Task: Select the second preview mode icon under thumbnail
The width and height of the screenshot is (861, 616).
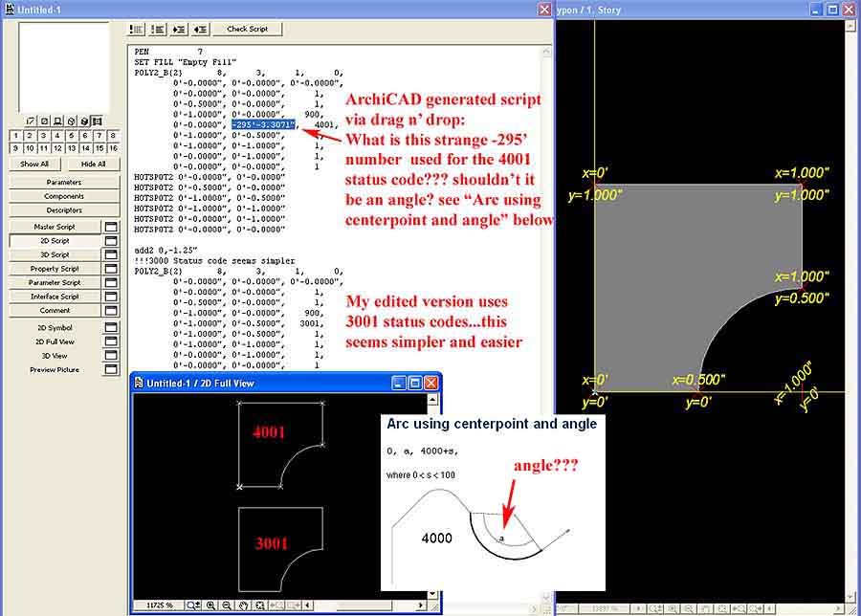Action: tap(44, 121)
